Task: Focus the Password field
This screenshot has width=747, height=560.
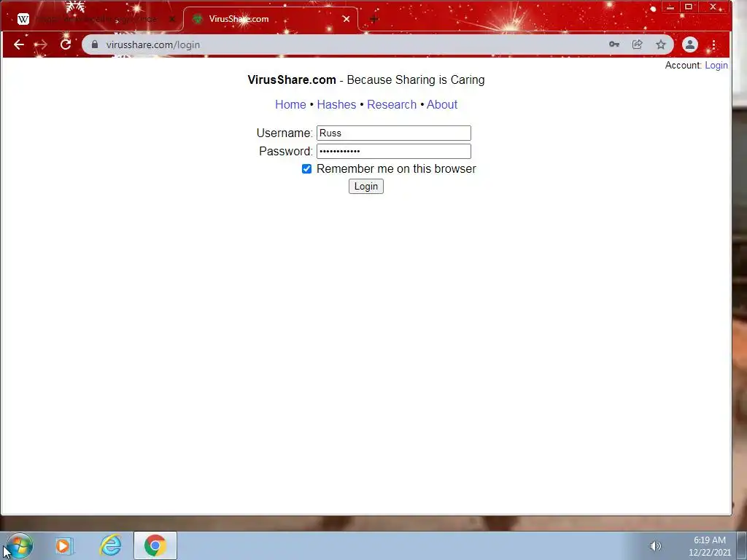Action: click(393, 151)
